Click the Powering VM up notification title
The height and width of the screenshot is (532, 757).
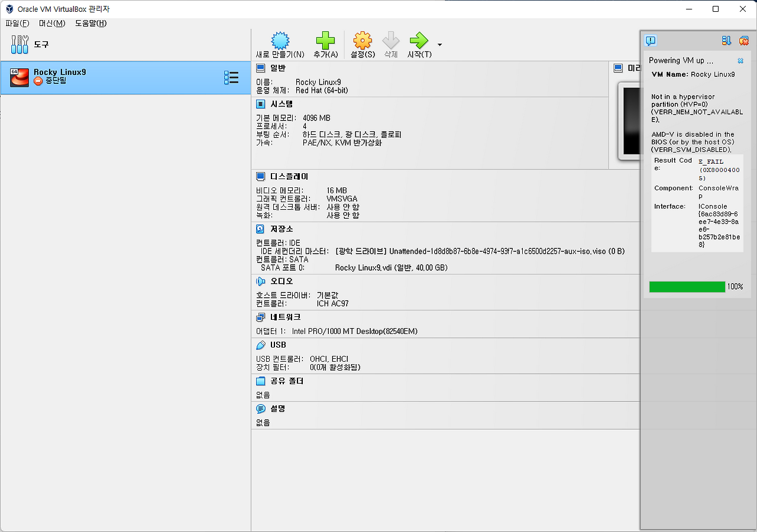click(681, 60)
